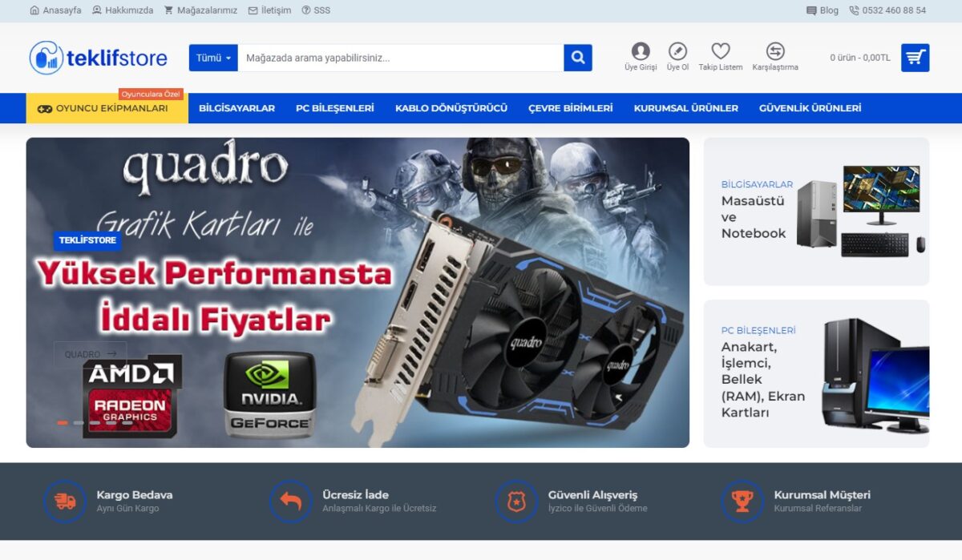Click the Üye Girişi user icon
962x560 pixels.
coord(640,51)
